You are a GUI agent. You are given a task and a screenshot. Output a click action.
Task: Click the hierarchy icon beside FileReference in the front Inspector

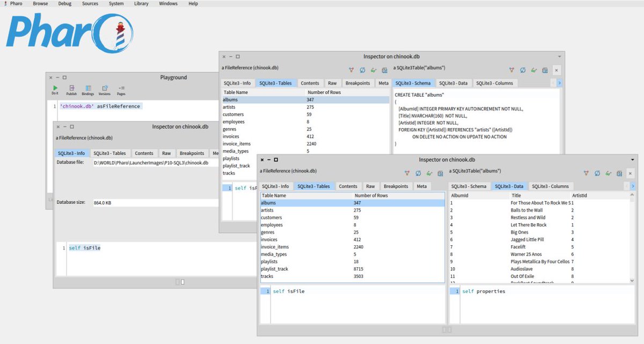[x=407, y=173]
